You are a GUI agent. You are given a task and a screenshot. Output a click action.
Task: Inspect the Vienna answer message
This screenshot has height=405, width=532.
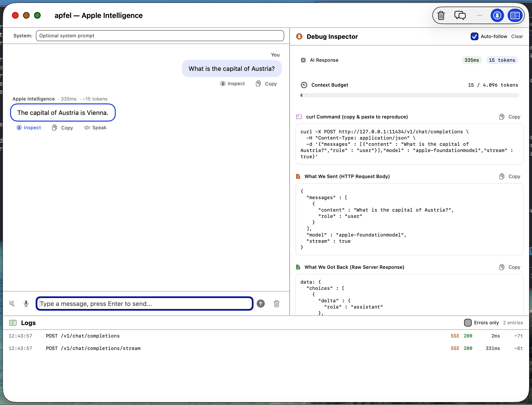pyautogui.click(x=29, y=128)
